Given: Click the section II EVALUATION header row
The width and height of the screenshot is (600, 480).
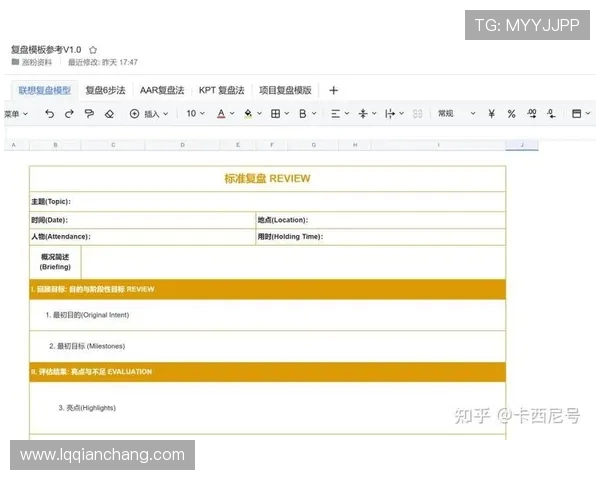Looking at the screenshot, I should (x=267, y=372).
